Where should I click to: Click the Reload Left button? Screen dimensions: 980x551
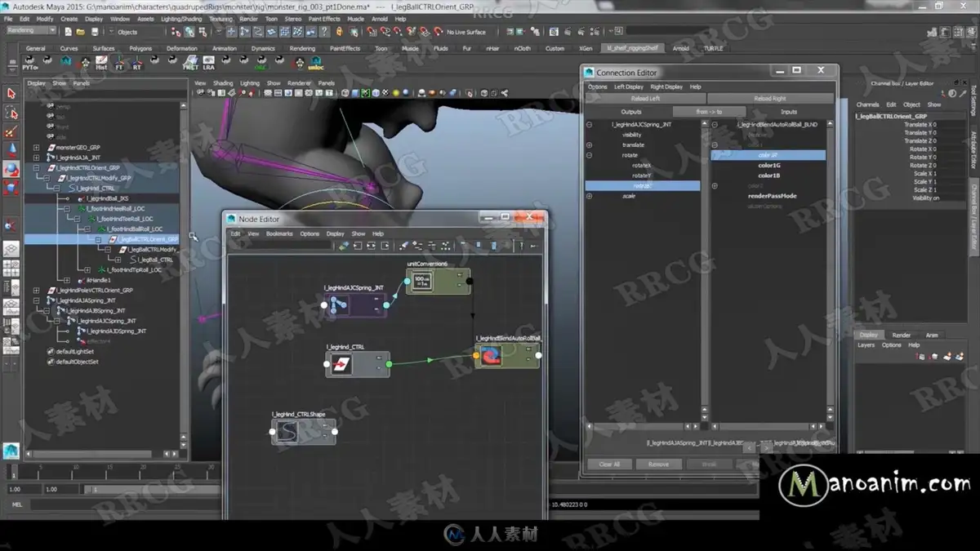645,99
